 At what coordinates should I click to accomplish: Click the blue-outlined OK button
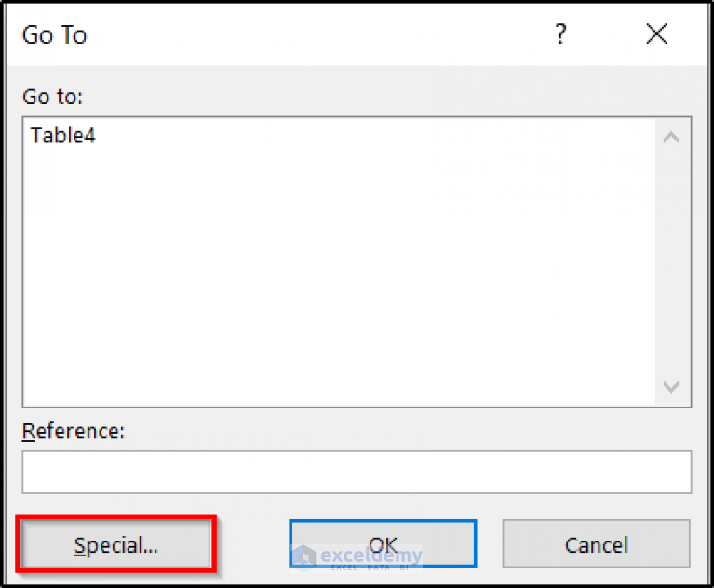(x=383, y=543)
